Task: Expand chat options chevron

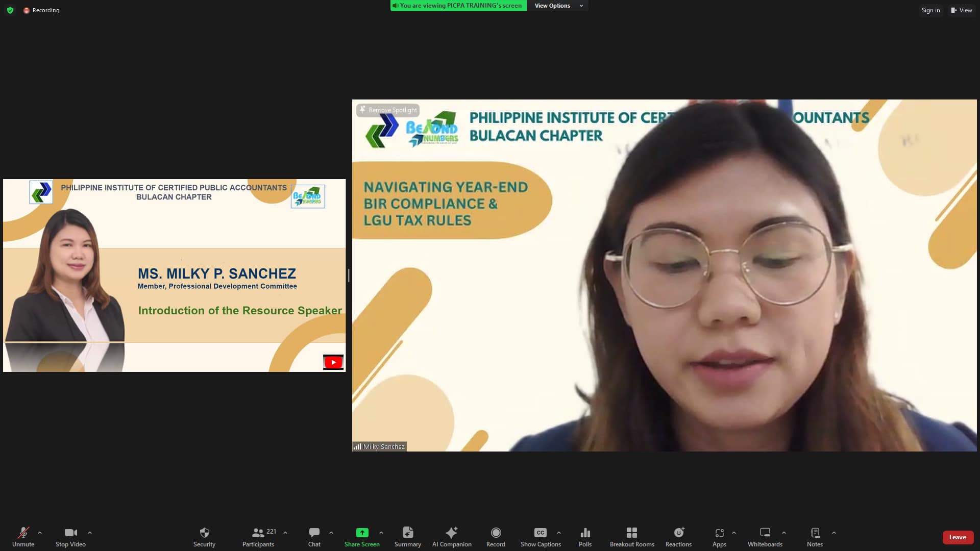Action: [x=331, y=533]
